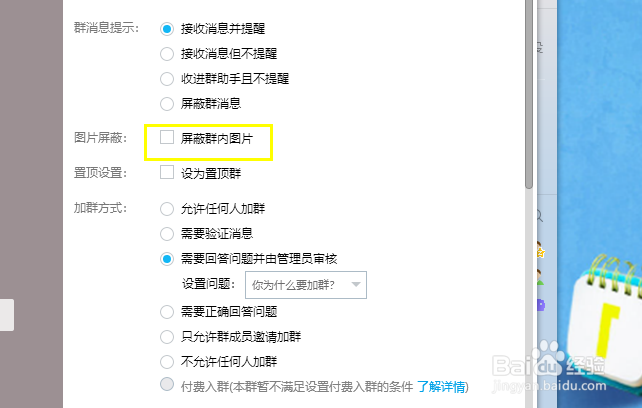Click the purple icon in member list
The image size is (642, 408).
540,305
